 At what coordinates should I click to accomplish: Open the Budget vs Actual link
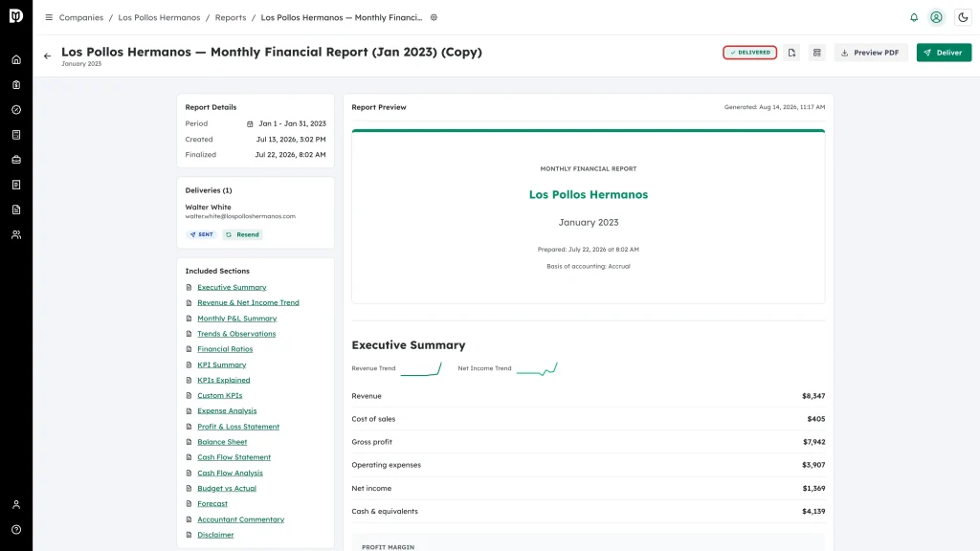(x=227, y=489)
